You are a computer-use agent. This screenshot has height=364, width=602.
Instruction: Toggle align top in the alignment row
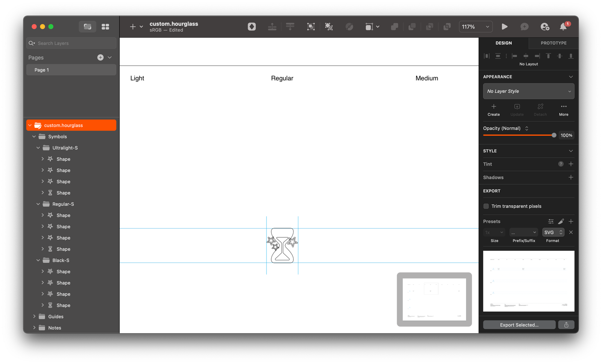pos(548,56)
